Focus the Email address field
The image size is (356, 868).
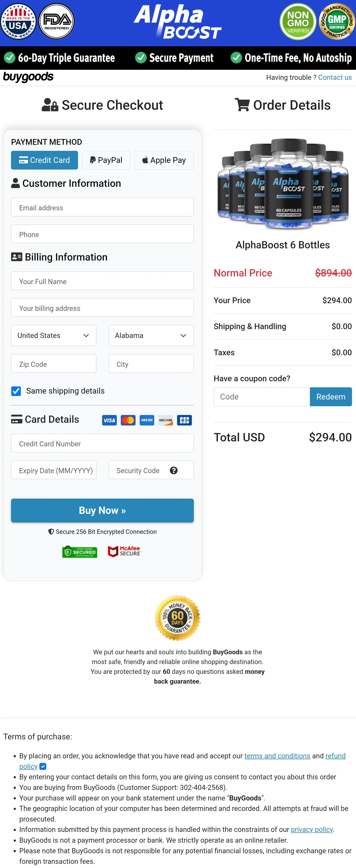click(x=102, y=207)
